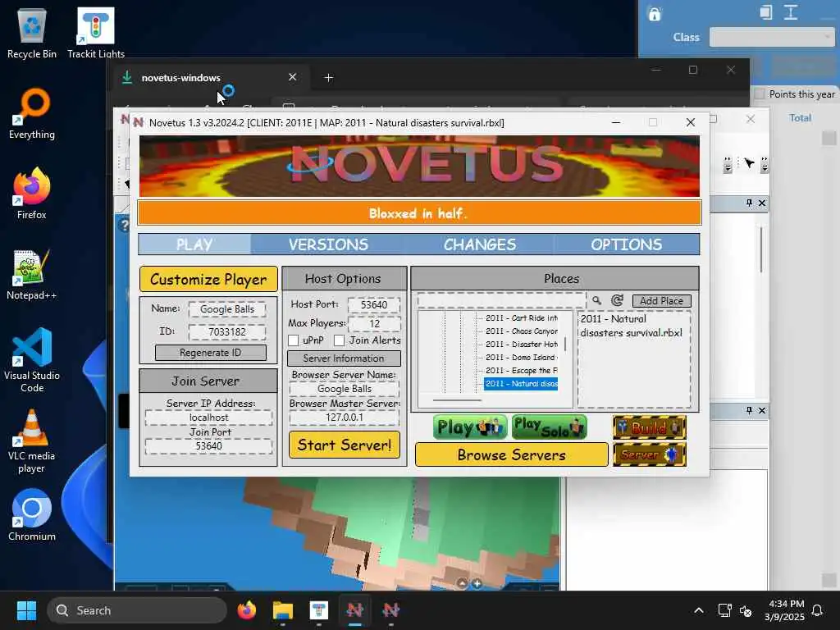840x630 pixels.
Task: Open the Windows Start menu
Action: (26, 610)
